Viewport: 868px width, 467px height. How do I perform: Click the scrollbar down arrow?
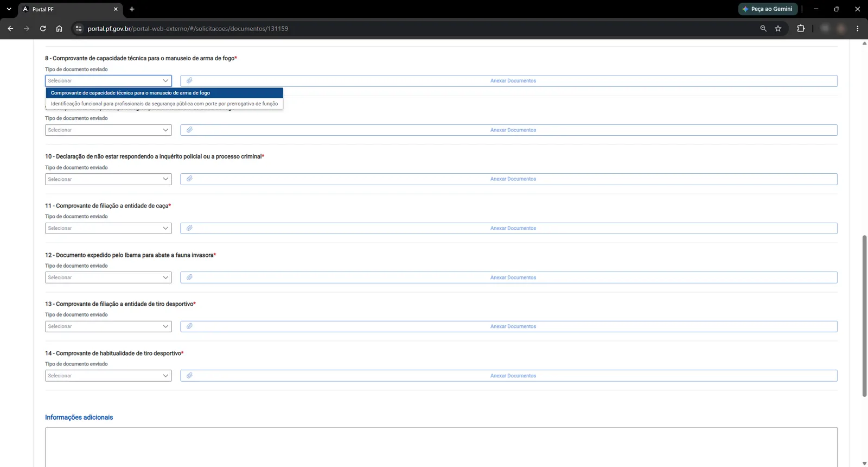click(864, 463)
